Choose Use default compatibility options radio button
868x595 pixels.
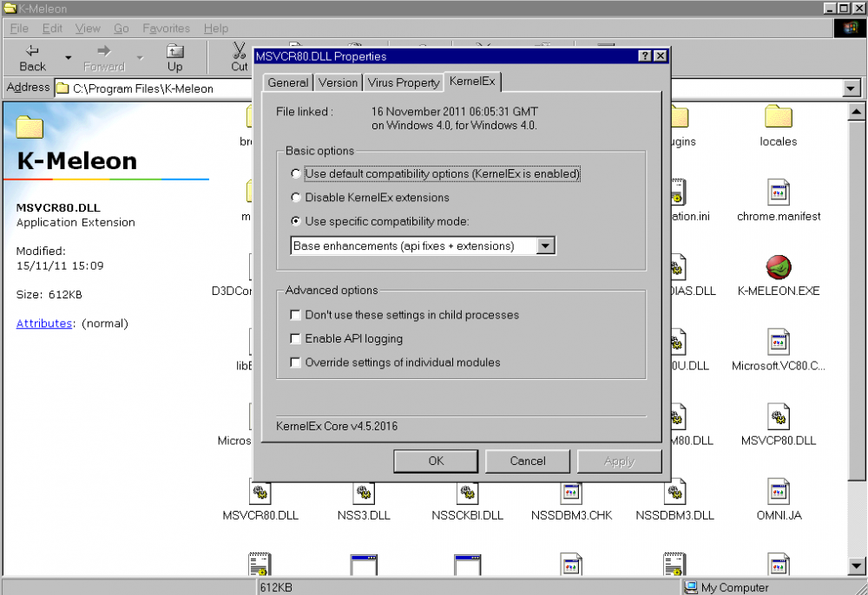point(297,174)
